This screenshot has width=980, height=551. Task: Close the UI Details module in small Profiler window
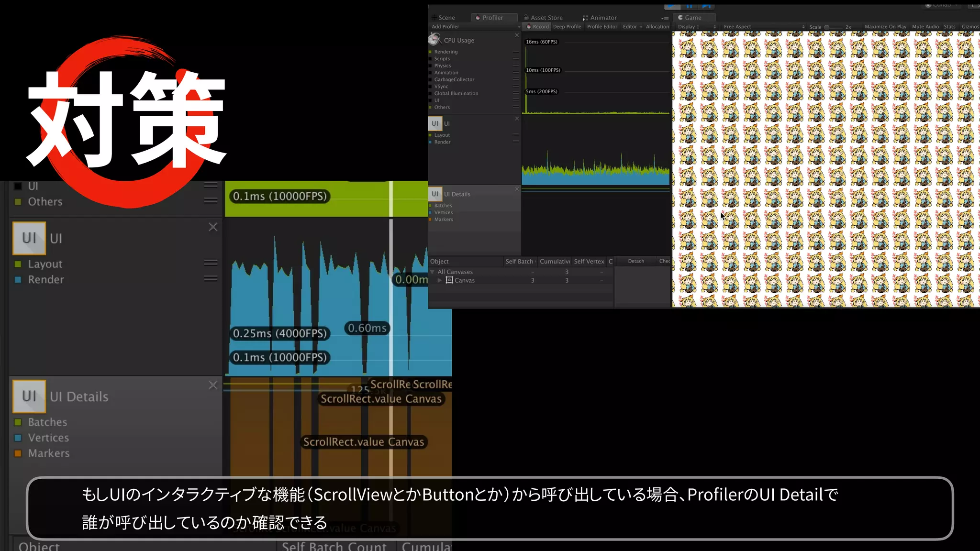[x=517, y=189]
